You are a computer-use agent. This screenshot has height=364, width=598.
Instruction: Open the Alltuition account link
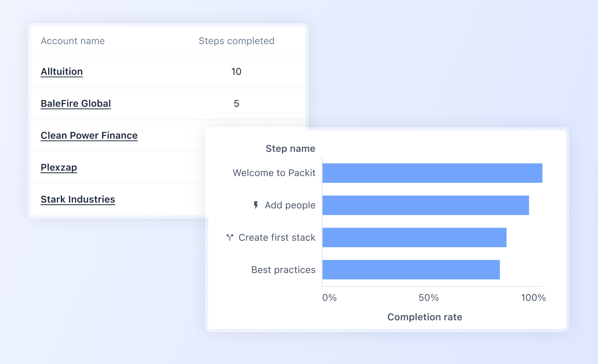(x=62, y=72)
